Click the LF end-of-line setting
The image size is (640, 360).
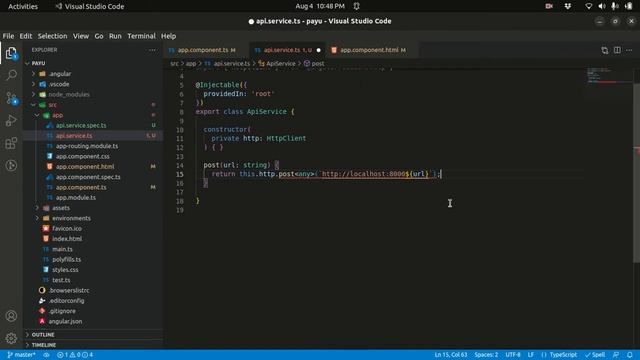(531, 355)
